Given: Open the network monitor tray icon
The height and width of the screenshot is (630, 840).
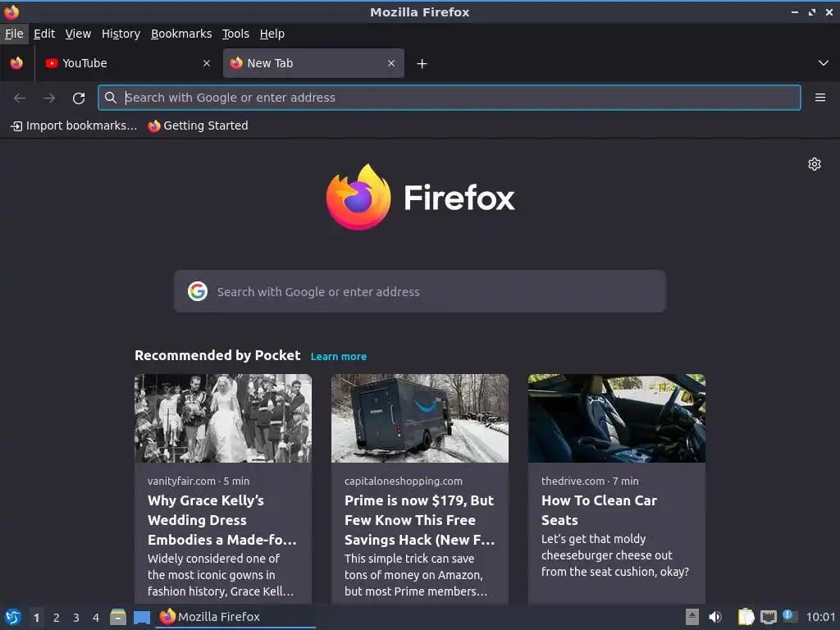Looking at the screenshot, I should 768,617.
